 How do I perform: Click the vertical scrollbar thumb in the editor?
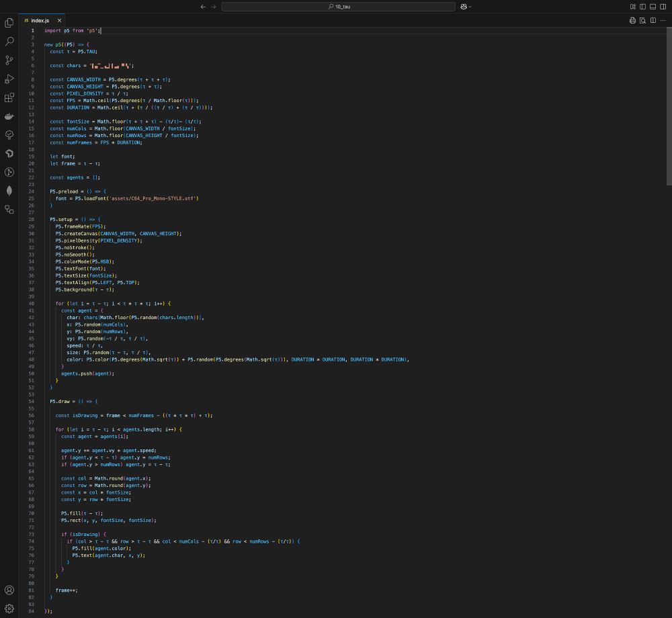(x=669, y=106)
